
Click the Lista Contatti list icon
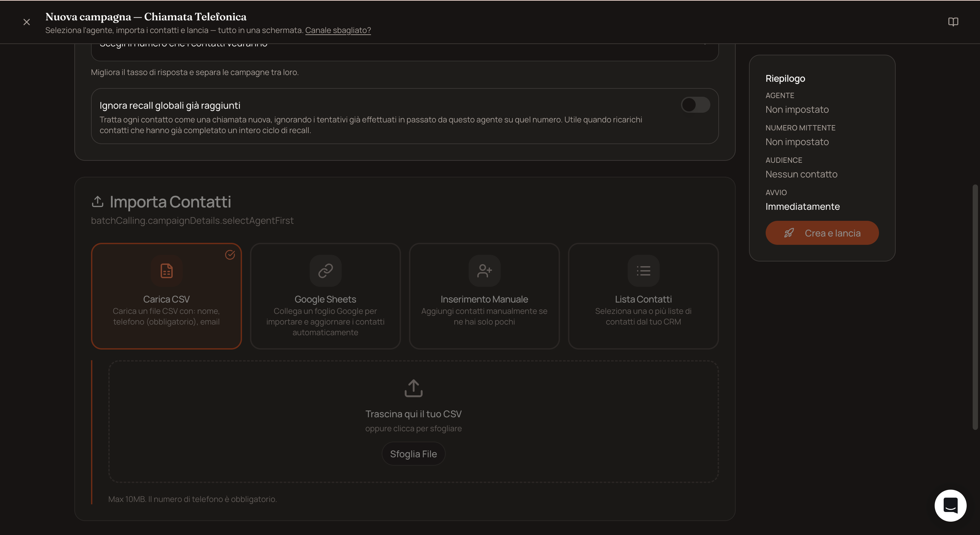coord(643,271)
